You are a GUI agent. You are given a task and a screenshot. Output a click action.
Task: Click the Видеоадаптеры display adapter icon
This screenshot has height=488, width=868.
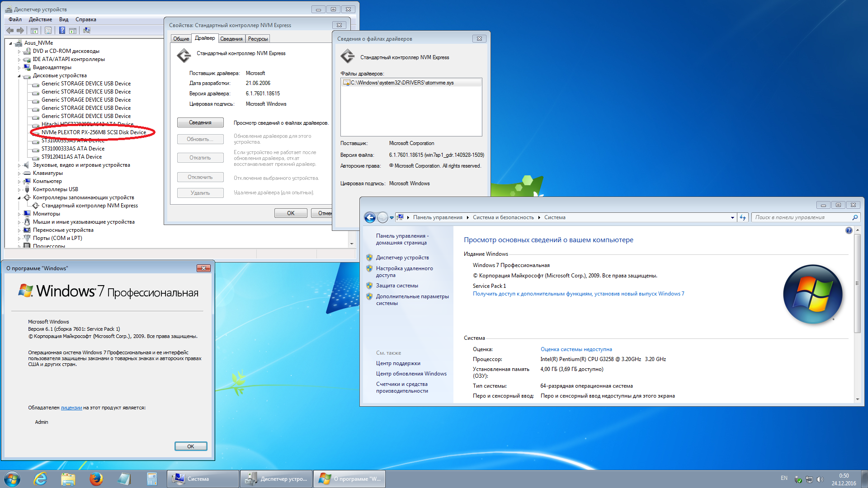point(27,67)
